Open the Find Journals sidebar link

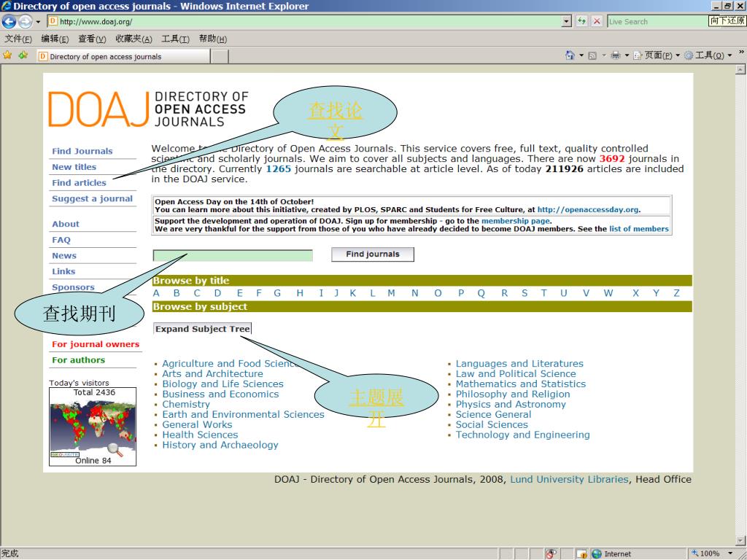click(x=82, y=151)
